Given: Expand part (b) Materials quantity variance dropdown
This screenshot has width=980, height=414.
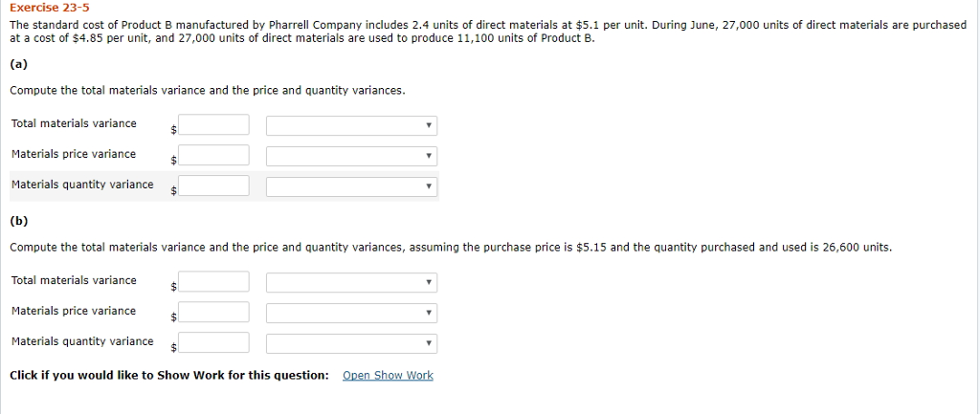Looking at the screenshot, I should [351, 343].
